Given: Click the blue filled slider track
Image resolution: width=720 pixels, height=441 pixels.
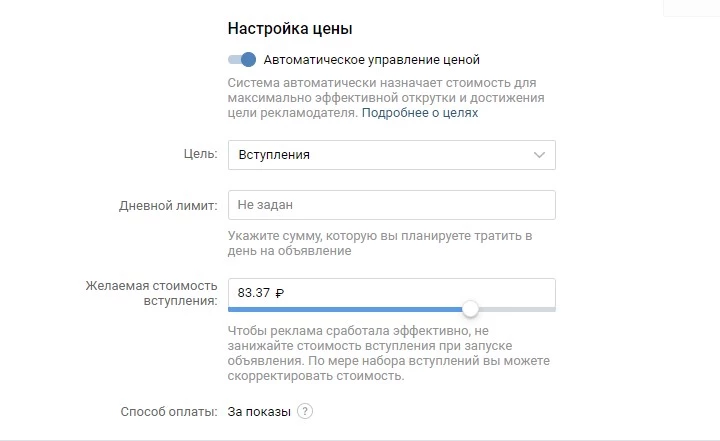Looking at the screenshot, I should pyautogui.click(x=345, y=309).
